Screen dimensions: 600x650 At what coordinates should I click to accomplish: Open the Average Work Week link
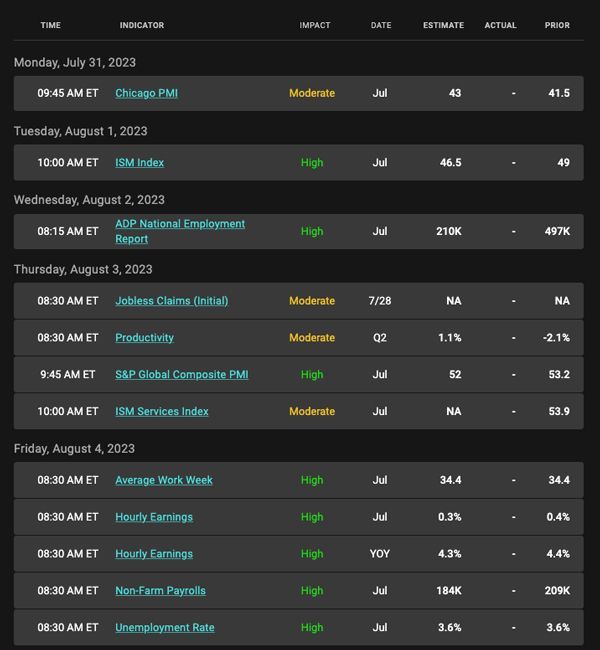(164, 480)
